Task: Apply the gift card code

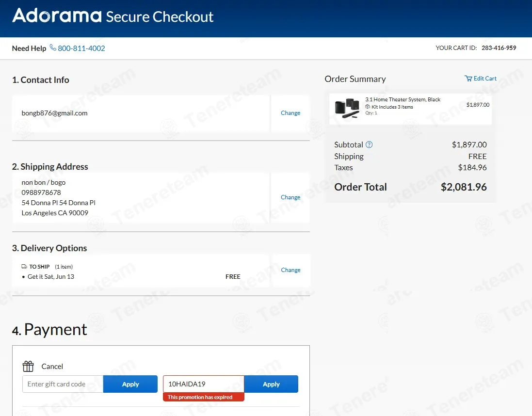Action: point(130,384)
